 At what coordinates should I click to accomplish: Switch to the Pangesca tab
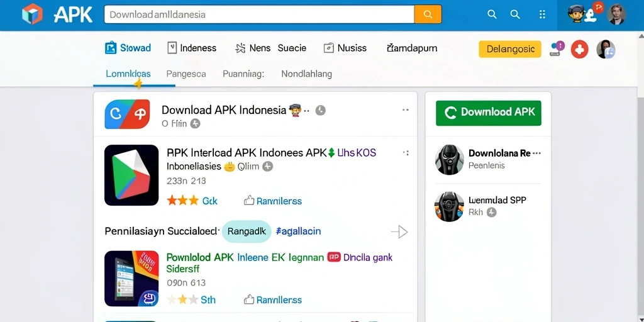click(186, 74)
